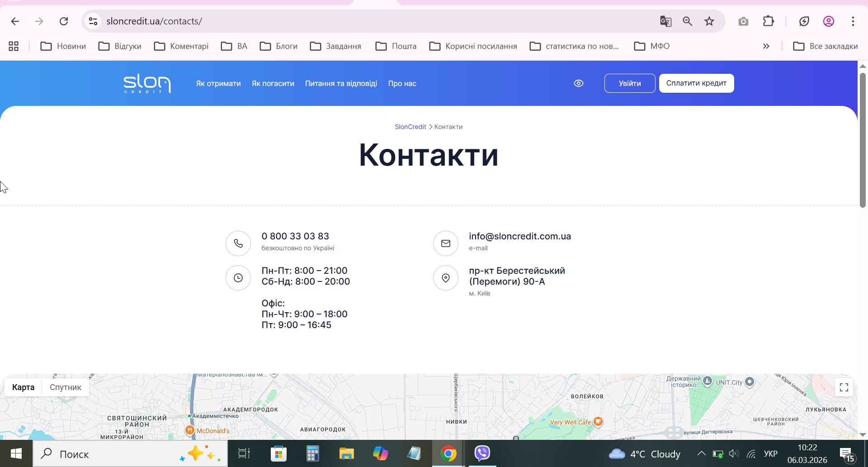Click the phone handset icon
868x467 pixels.
(238, 243)
